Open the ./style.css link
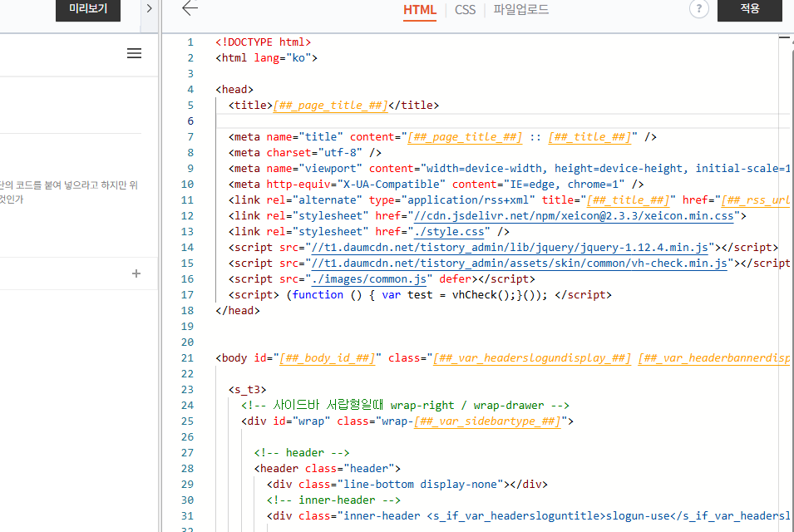The width and height of the screenshot is (794, 532). click(449, 232)
